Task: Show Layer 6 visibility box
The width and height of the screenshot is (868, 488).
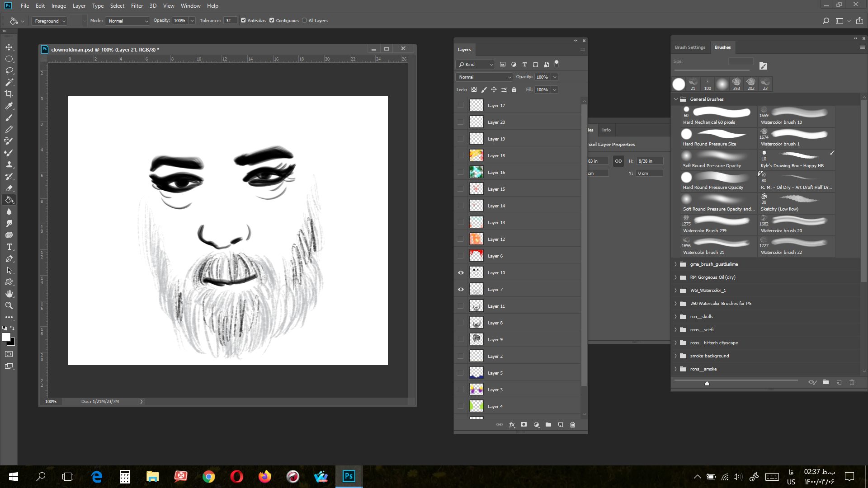Action: (x=461, y=256)
